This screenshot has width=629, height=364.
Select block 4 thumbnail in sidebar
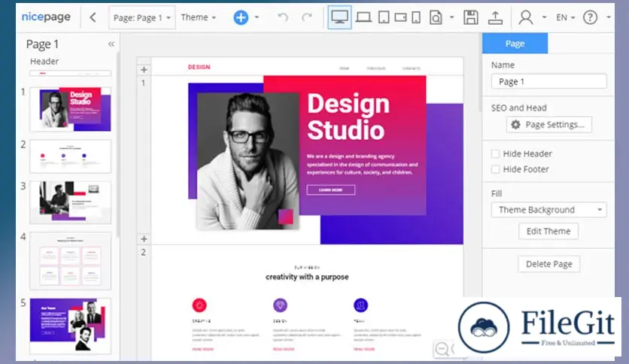(70, 261)
